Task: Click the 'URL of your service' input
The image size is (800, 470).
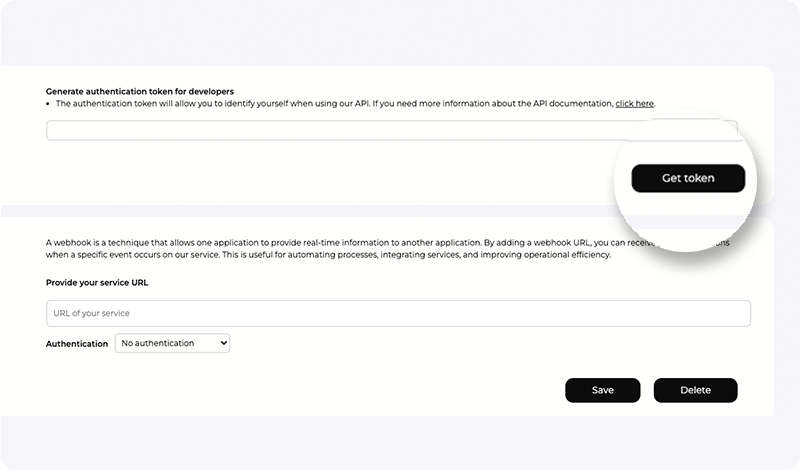Action: [398, 313]
